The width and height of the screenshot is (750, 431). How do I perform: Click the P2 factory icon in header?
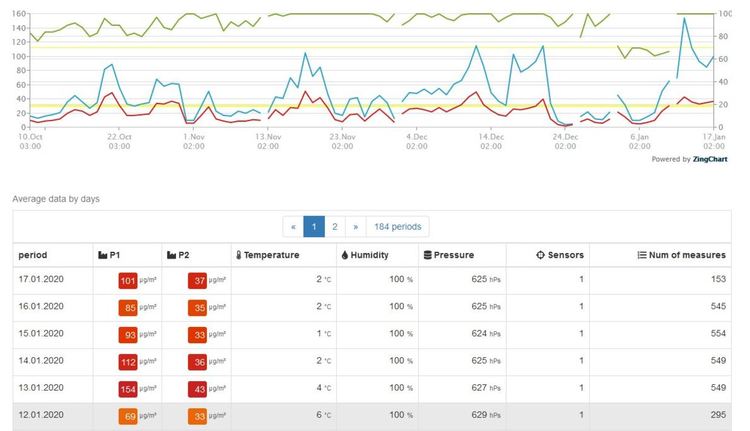pos(171,255)
